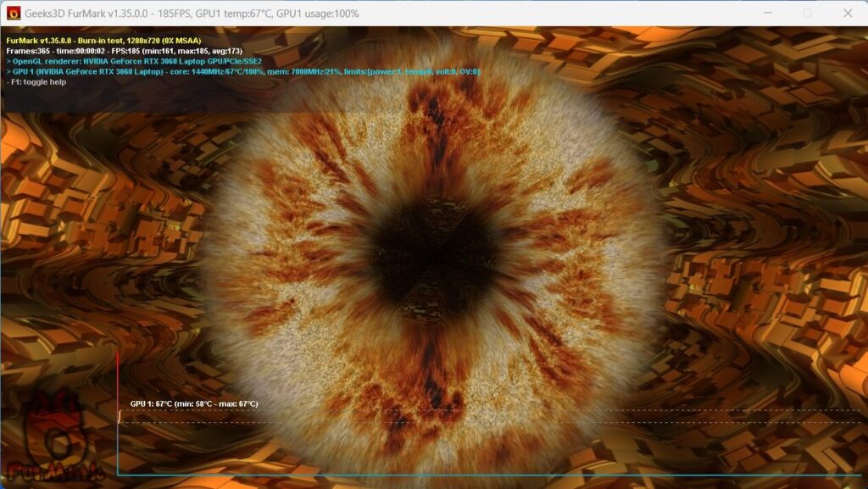Click the GPU 1: 67°C temperature label

[x=194, y=404]
